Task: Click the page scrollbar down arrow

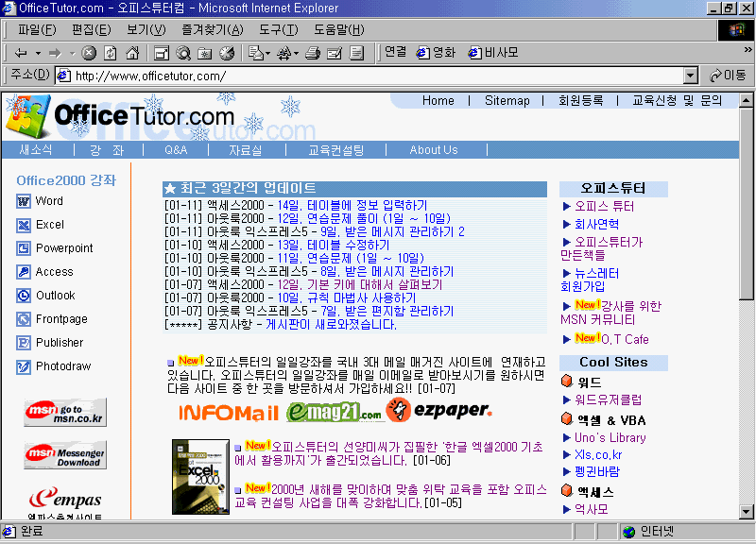Action: 746,512
